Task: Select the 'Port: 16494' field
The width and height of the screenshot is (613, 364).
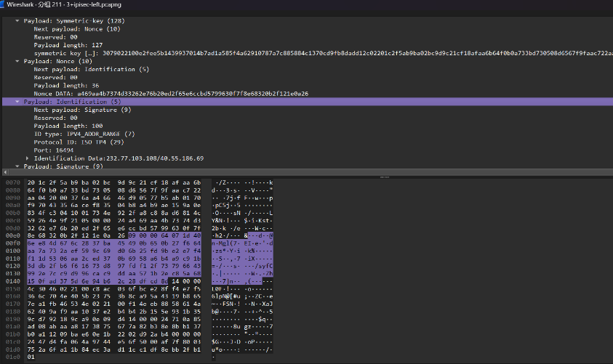Action: pos(54,150)
